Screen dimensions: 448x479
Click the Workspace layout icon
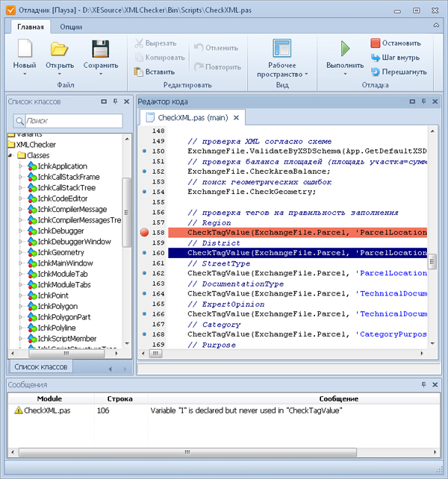click(x=282, y=49)
